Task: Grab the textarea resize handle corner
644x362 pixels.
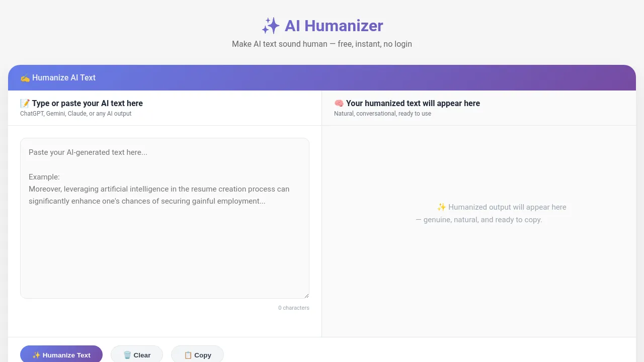Action: coord(306,296)
